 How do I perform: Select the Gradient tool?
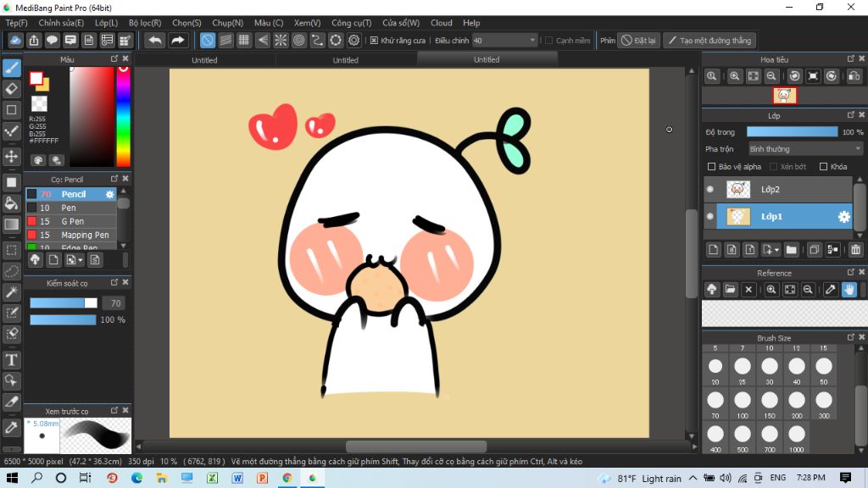(12, 224)
